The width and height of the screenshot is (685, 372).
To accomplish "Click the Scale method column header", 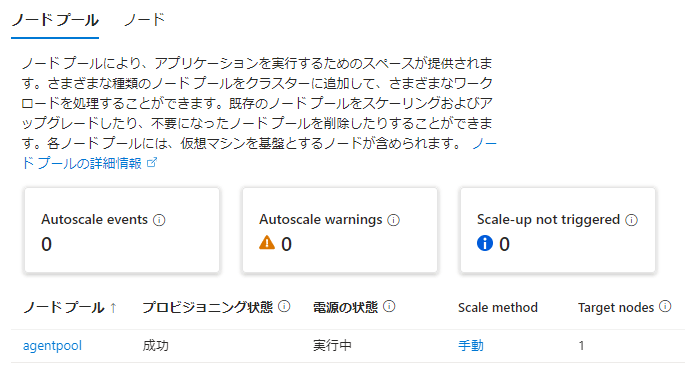I will [498, 308].
